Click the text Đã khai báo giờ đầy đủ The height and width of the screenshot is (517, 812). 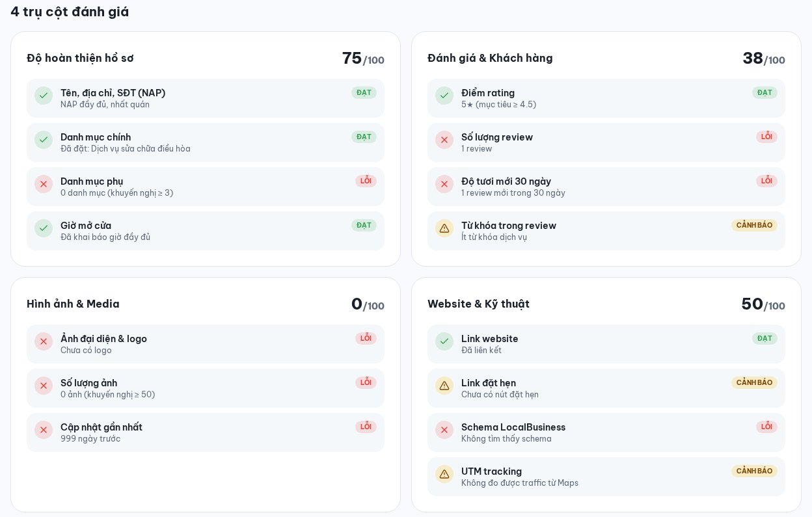pos(105,237)
